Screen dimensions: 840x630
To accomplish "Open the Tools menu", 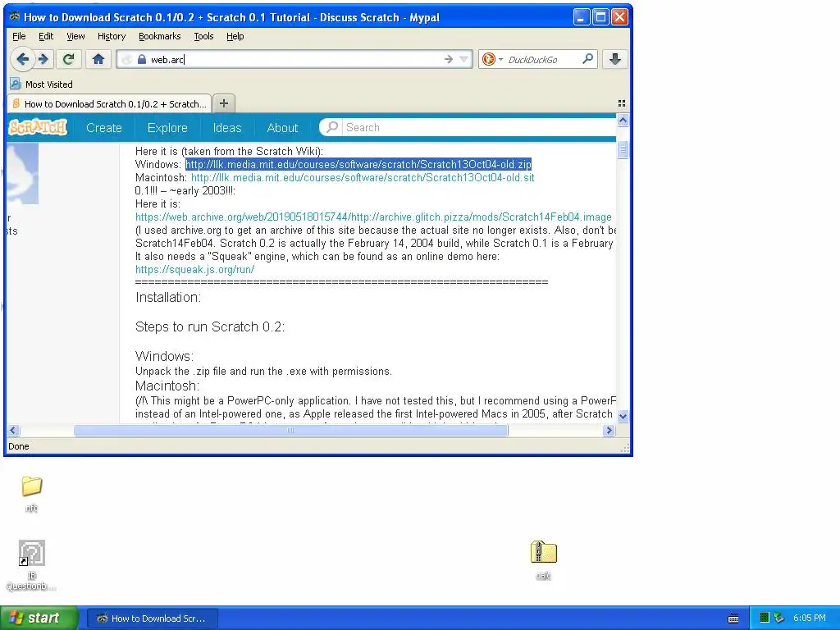I will click(x=203, y=36).
